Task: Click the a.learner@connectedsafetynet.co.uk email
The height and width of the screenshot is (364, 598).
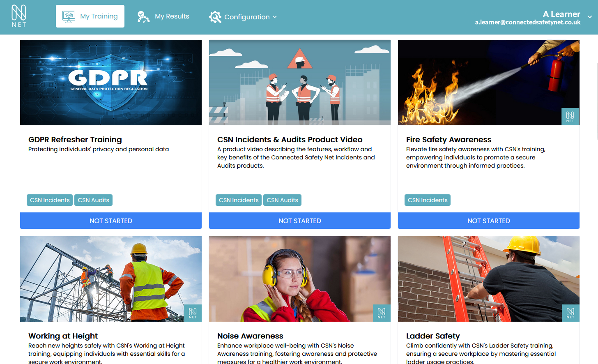Action: (527, 22)
